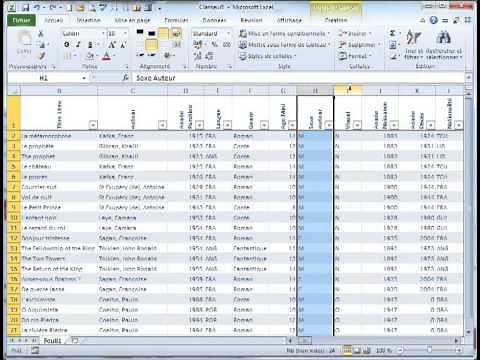
Task: Click the increase decimal icon
Action: click(x=198, y=56)
